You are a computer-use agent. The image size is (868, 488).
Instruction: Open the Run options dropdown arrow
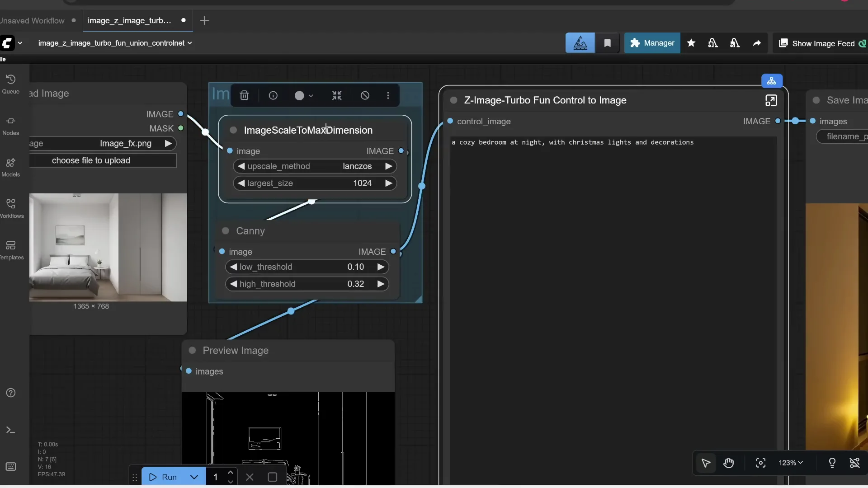[x=194, y=477]
